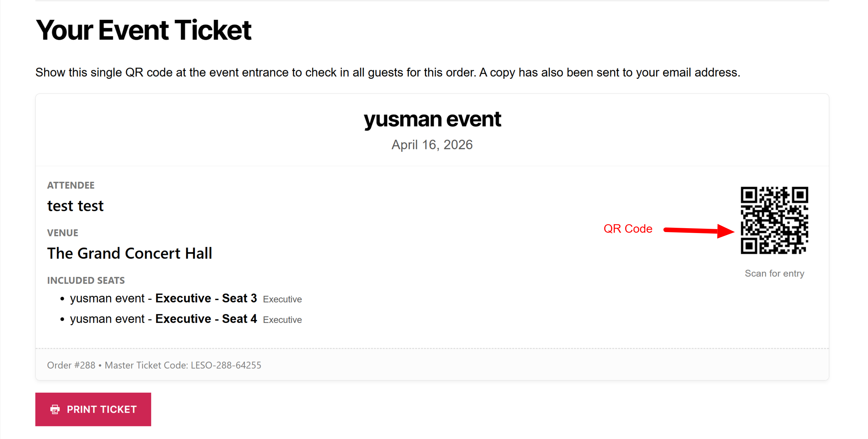Click the ATTENDEE section label
Screen dimensions: 868x439
pos(70,185)
